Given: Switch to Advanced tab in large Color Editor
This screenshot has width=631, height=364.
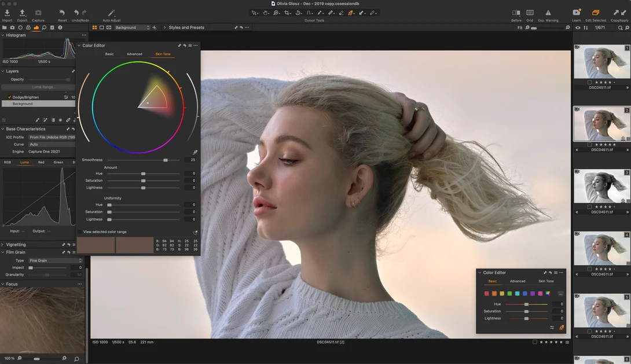Looking at the screenshot, I should 134,54.
